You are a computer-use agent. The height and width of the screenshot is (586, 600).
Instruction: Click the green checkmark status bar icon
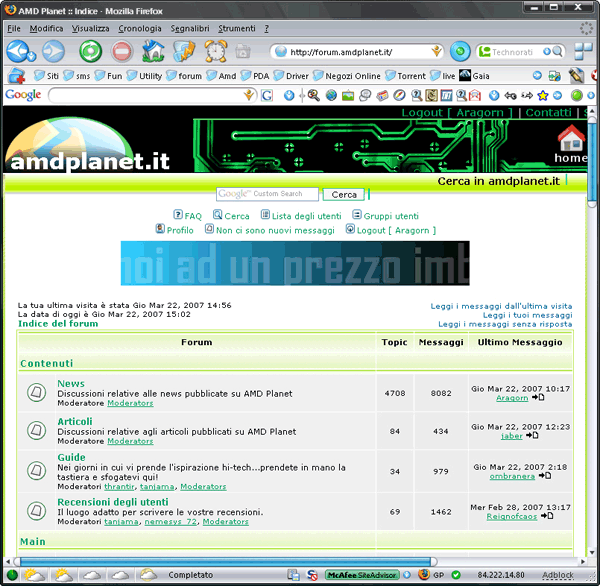coord(456,575)
